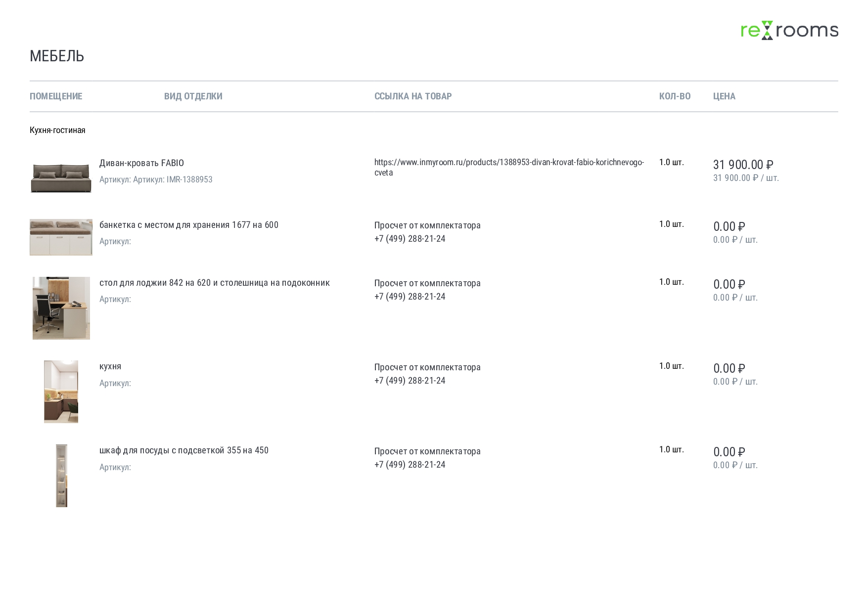Click the КОЛ-ВО column header
This screenshot has width=868, height=613.
coord(675,96)
